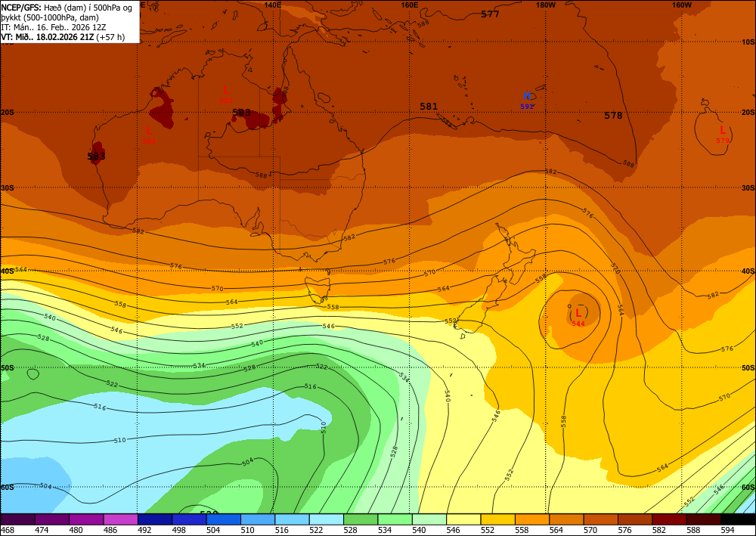Viewport: 756px width, 536px height.
Task: Select the navy legend swatch between 492 and 498
Action: 155,519
